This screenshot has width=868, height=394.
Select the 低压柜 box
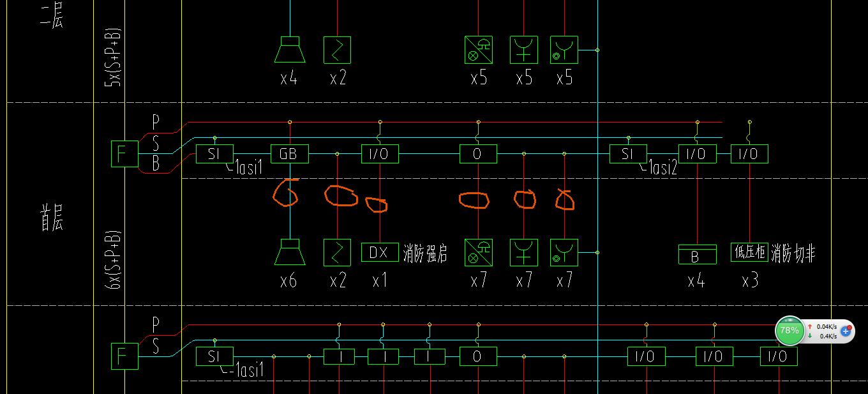pos(749,252)
